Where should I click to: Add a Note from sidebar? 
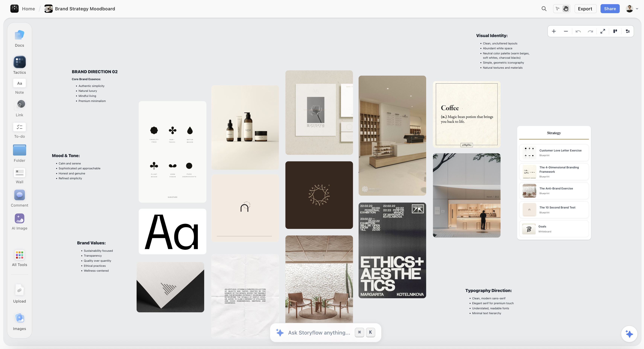pyautogui.click(x=20, y=84)
